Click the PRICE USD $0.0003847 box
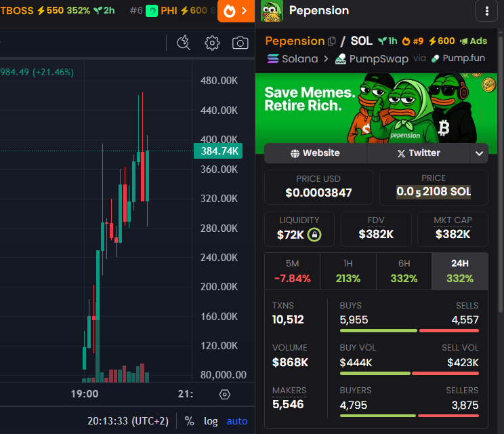504x434 pixels. click(x=318, y=187)
